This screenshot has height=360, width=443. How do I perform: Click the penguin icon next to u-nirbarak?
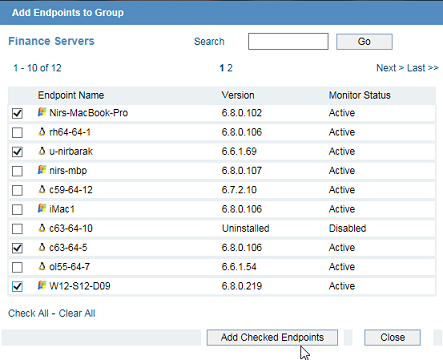[42, 151]
